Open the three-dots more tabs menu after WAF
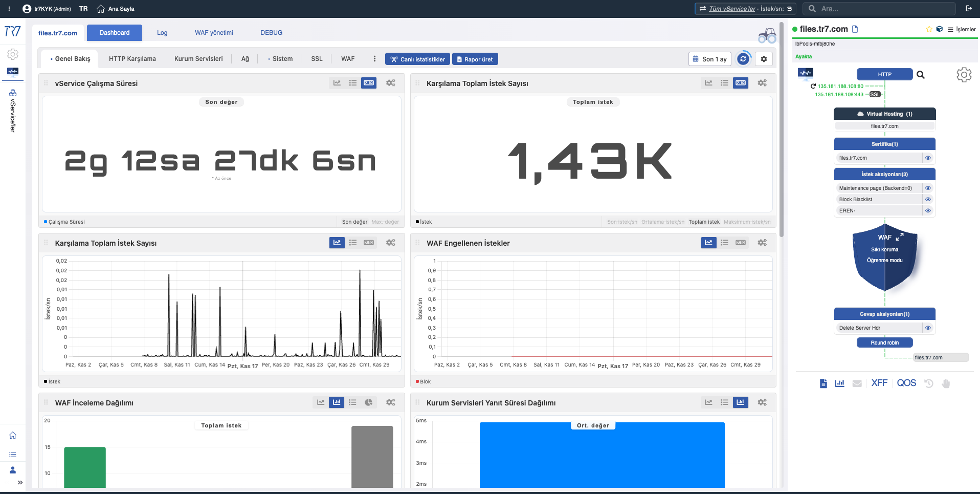This screenshot has width=980, height=494. coord(374,59)
